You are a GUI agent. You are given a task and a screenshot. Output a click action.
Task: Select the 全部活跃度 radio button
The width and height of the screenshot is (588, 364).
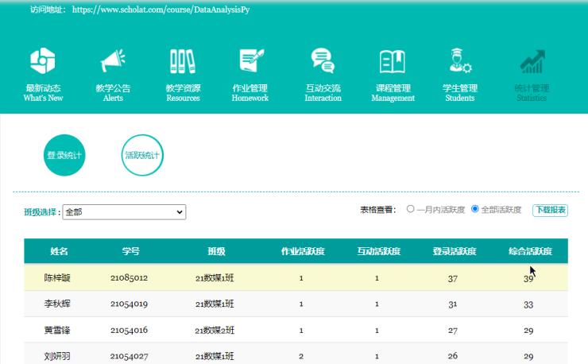[475, 210]
